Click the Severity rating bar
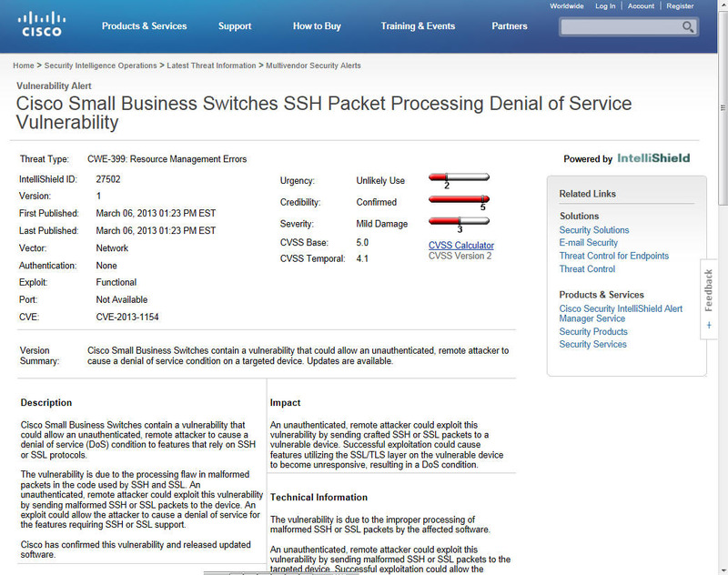 pos(458,221)
